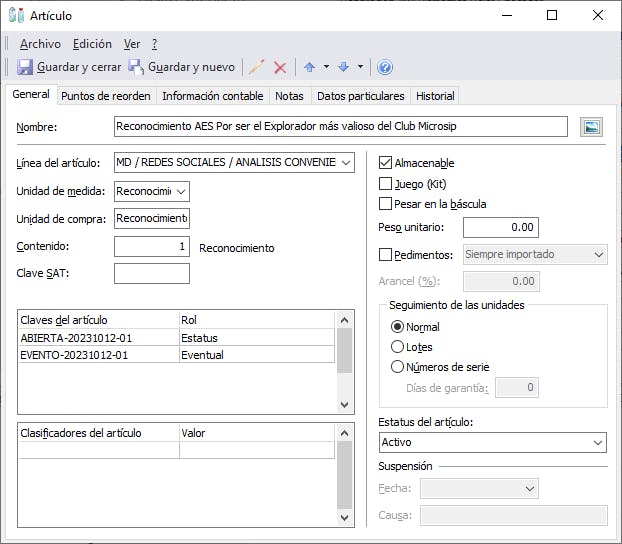Enable the Juego (Kit) checkbox
Screen dimensions: 622x544
386,184
